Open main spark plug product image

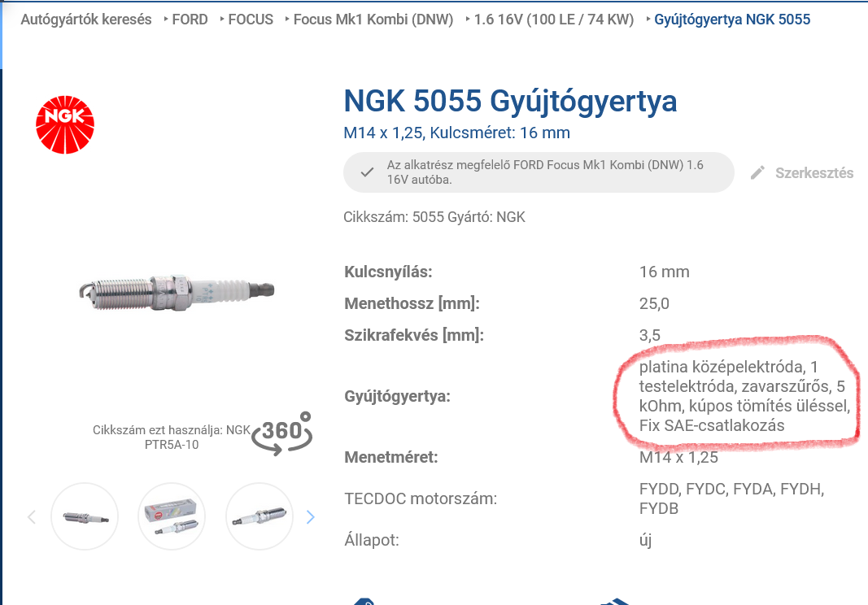tap(177, 291)
